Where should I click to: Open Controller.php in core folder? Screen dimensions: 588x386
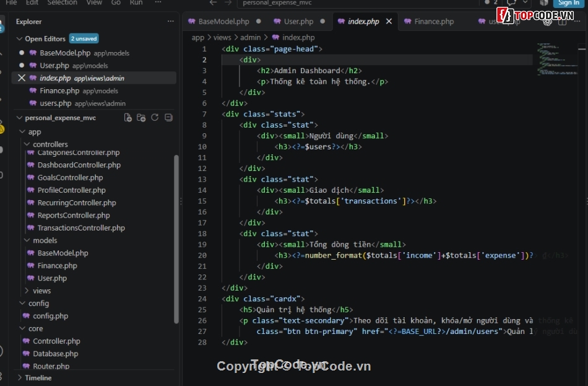click(56, 341)
